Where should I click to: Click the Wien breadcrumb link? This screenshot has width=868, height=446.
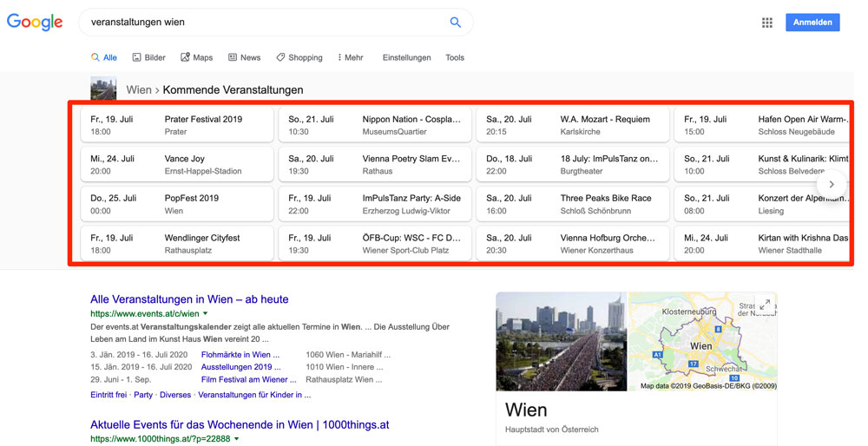coord(138,89)
